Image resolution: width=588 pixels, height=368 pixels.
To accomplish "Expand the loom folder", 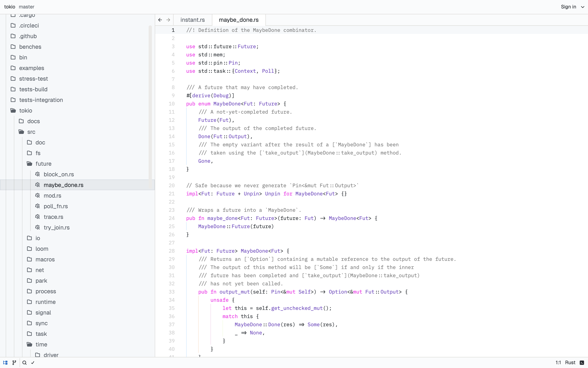I will pyautogui.click(x=77, y=249).
